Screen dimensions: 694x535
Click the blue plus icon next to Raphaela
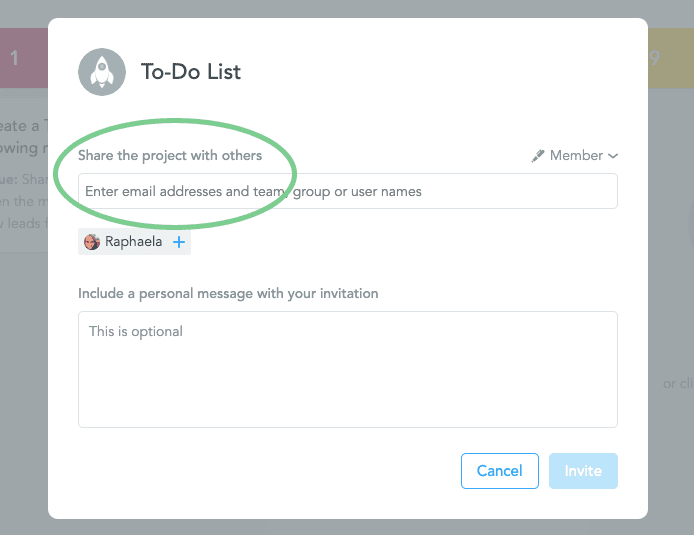[179, 242]
